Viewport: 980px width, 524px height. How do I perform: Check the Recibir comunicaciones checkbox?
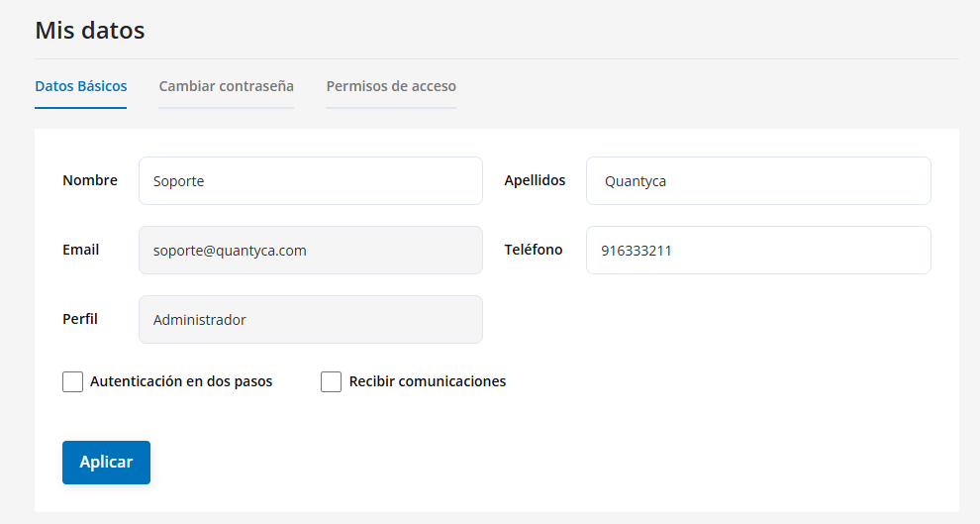pyautogui.click(x=332, y=381)
